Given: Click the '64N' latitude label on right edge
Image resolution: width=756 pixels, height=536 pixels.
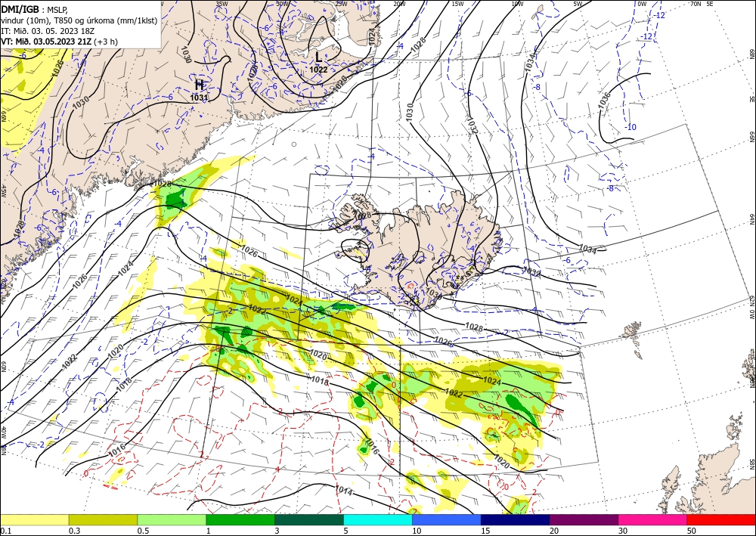Looking at the screenshot, I should click(x=751, y=218).
